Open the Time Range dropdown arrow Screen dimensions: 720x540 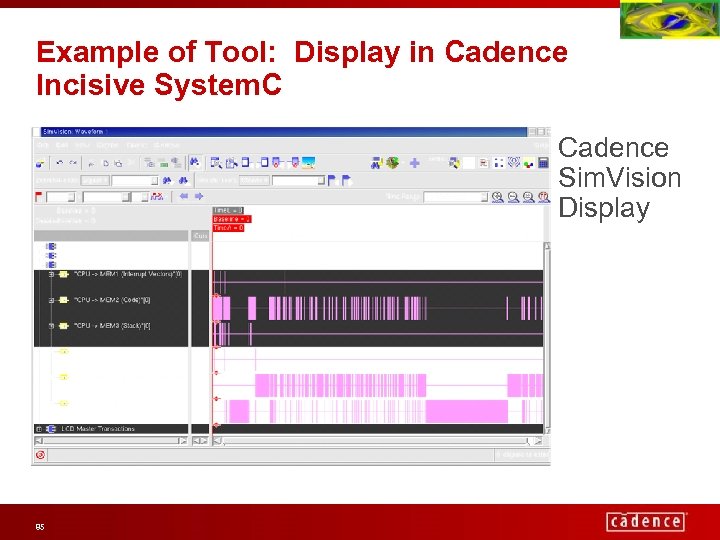point(484,197)
